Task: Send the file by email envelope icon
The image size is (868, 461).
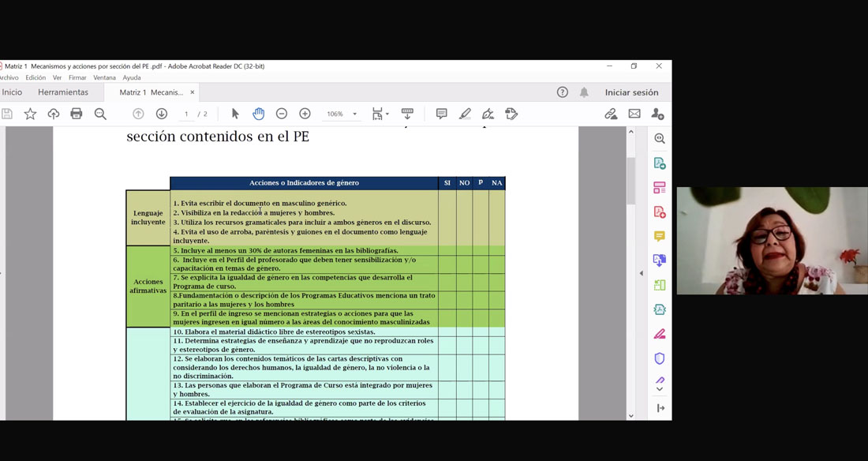Action: tap(634, 114)
